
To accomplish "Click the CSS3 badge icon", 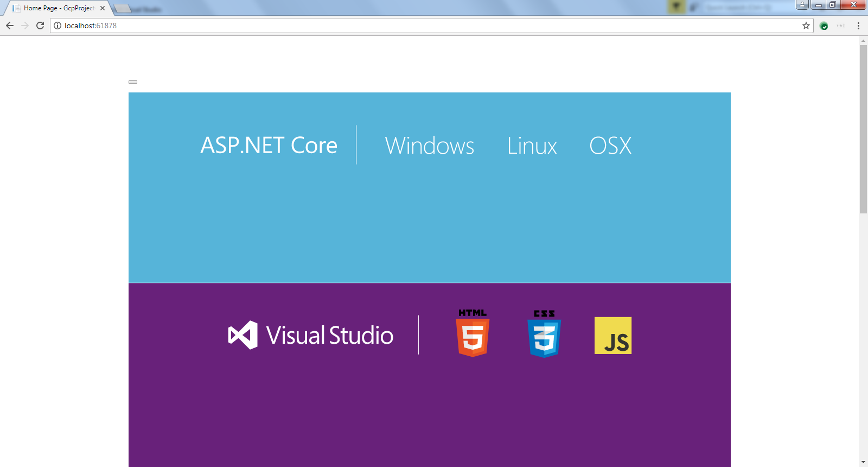I will [544, 333].
